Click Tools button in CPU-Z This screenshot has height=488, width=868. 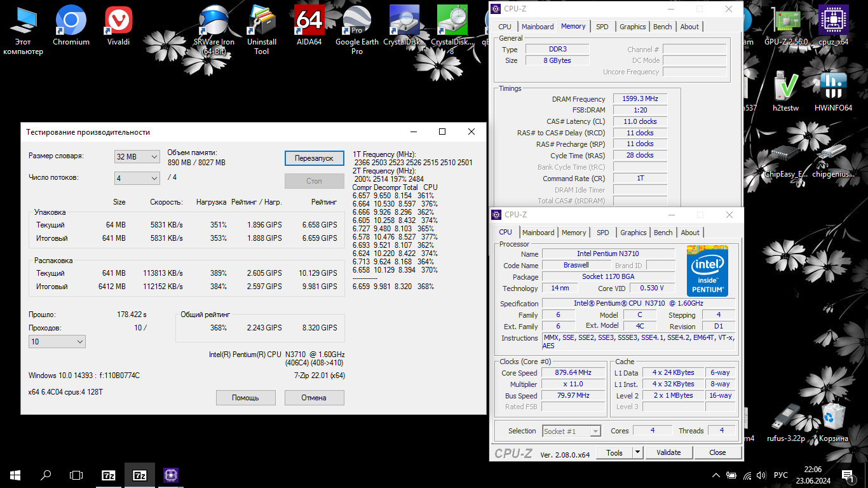click(x=614, y=452)
